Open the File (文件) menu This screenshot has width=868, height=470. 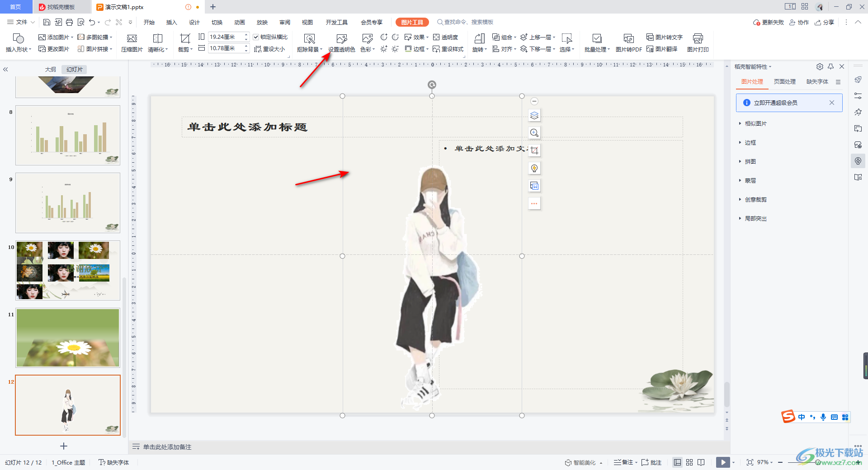pos(21,22)
